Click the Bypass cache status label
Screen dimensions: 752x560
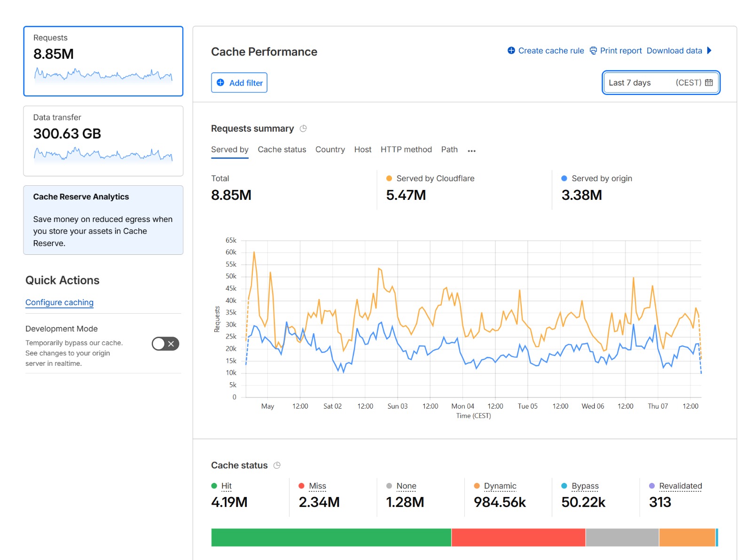pos(585,486)
